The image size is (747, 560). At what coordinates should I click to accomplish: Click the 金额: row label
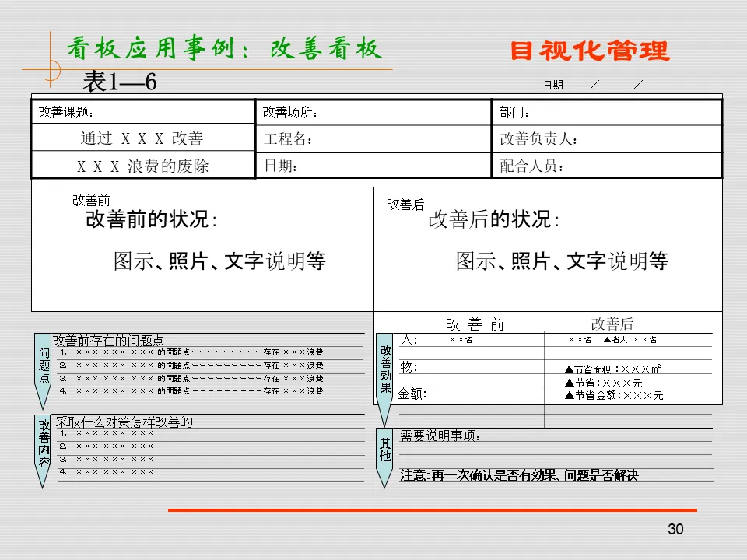[412, 394]
